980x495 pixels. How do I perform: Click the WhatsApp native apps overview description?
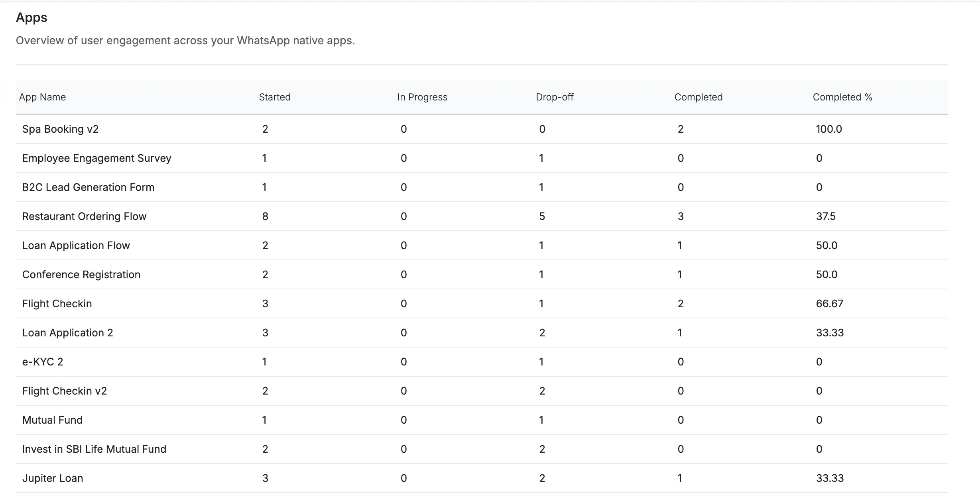185,41
